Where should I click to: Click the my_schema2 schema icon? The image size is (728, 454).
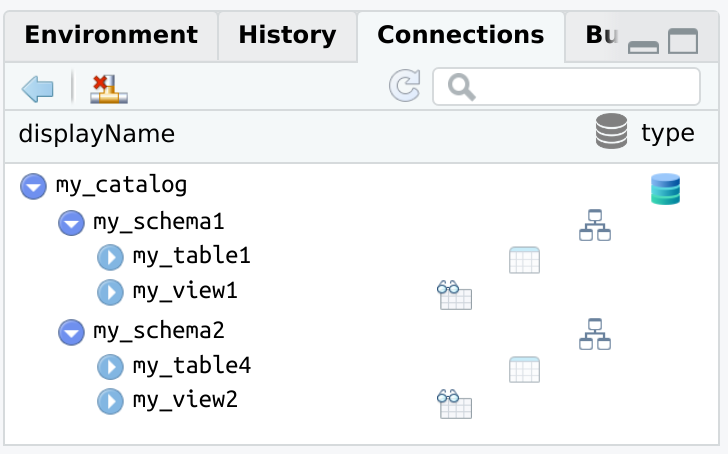point(595,333)
